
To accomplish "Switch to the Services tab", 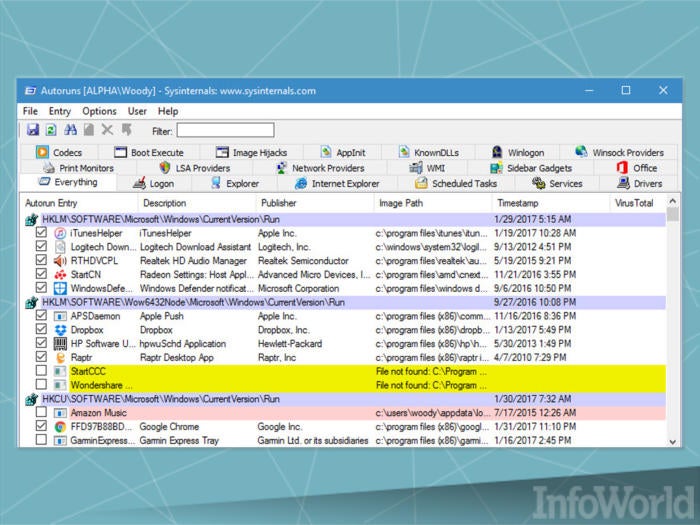I will pyautogui.click(x=557, y=183).
